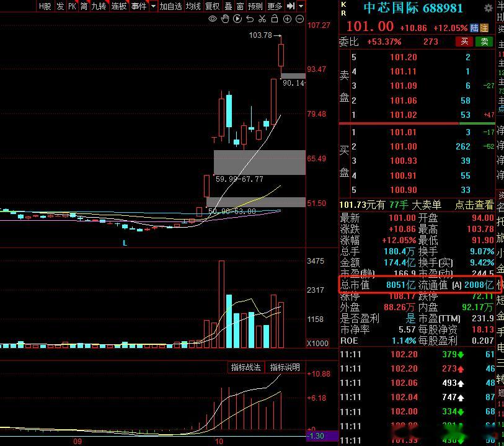Click the 总市值 8051亿 value
Viewport: 504px width, 446px height.
click(x=401, y=285)
